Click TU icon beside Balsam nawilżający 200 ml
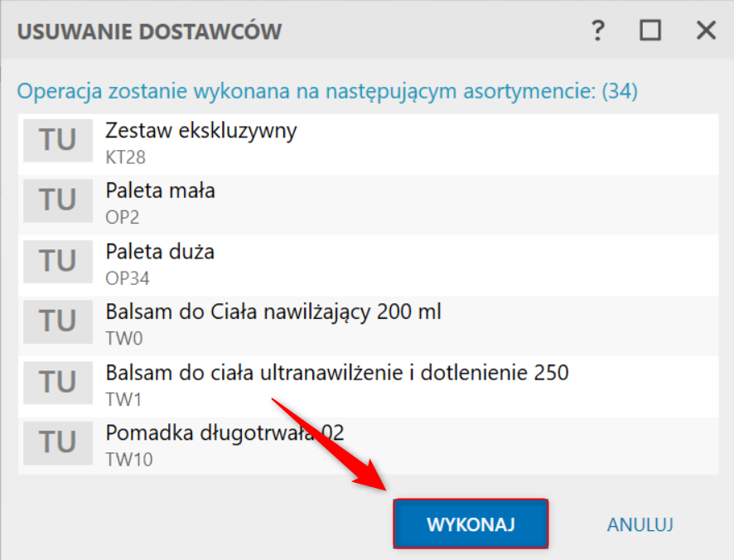 (x=58, y=321)
